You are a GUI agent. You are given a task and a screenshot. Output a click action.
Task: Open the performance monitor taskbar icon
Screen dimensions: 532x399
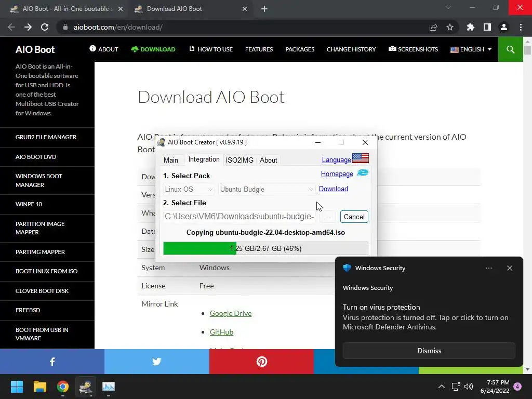click(x=109, y=387)
